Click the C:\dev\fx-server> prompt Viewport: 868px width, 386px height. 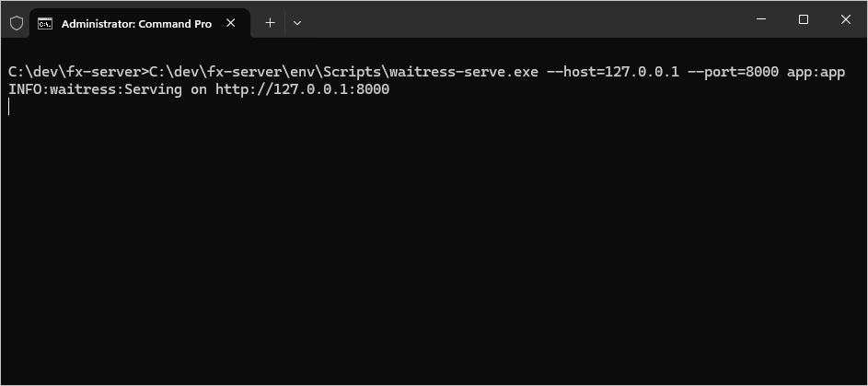(x=77, y=72)
